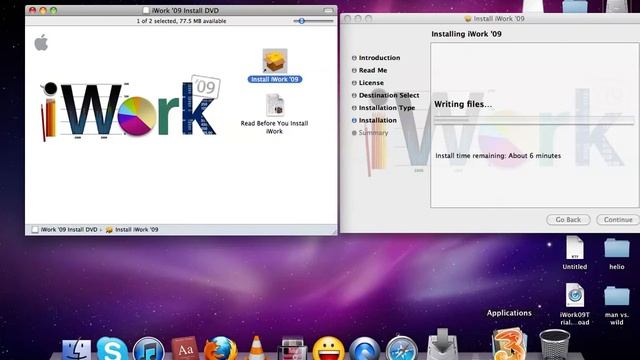Open the Install iWork '09 package icon
Viewport: 640px width, 360px height.
275,61
